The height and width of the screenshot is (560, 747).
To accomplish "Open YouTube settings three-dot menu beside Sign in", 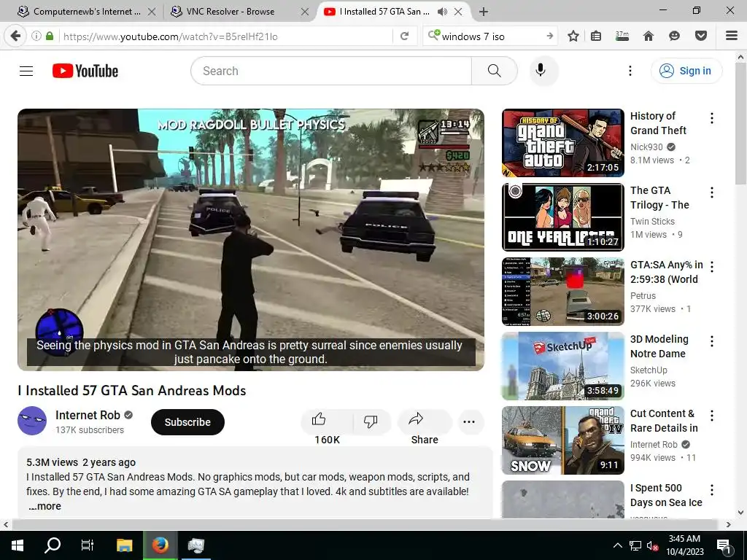I will click(630, 71).
